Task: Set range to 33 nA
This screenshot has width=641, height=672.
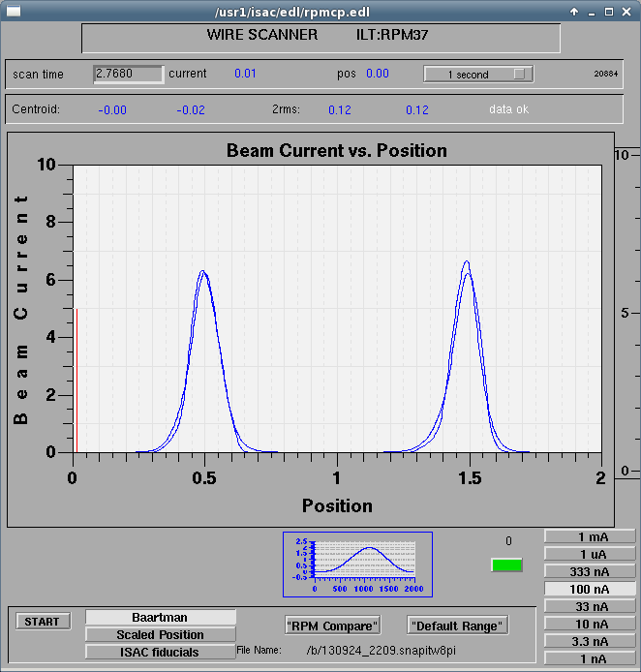Action: (x=590, y=606)
